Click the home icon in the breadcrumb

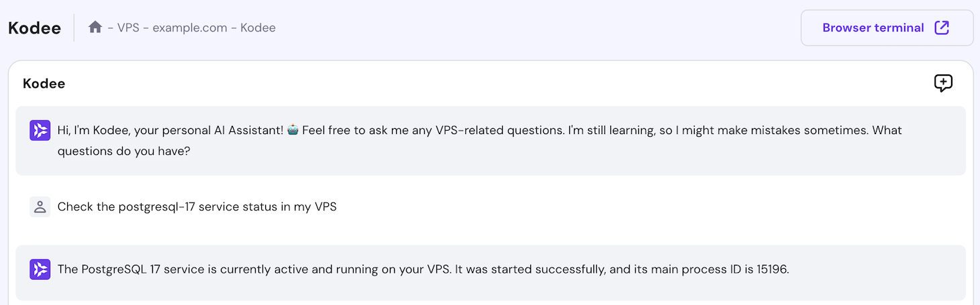tap(95, 27)
